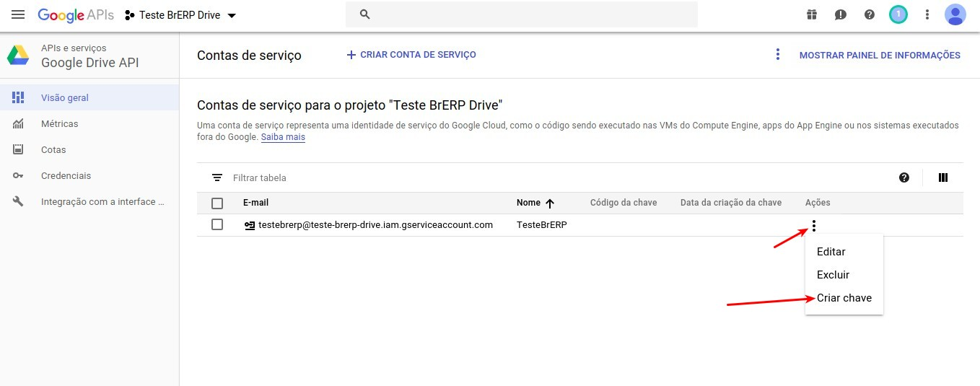Sort by the E-mail column header

pos(255,203)
